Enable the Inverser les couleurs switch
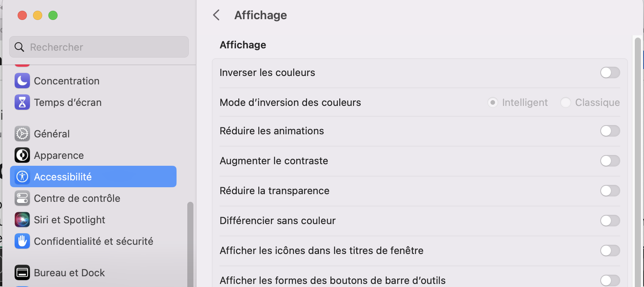The width and height of the screenshot is (644, 287). [x=610, y=73]
